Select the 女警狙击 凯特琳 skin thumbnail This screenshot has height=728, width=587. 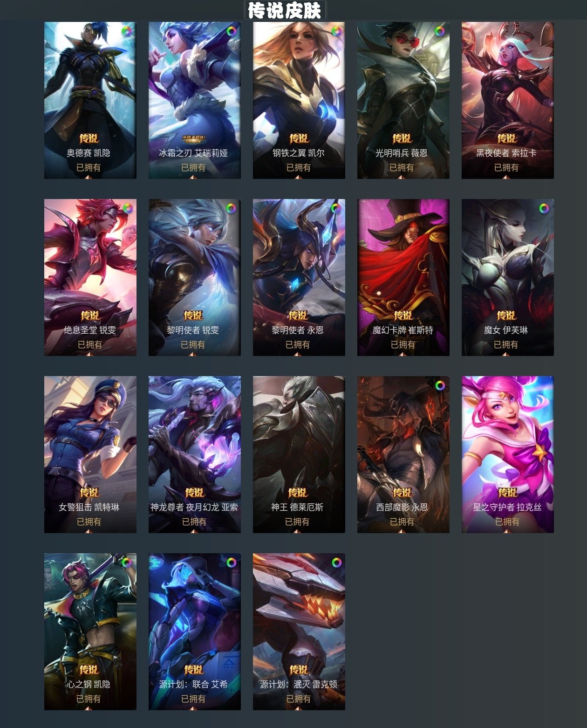(x=90, y=454)
